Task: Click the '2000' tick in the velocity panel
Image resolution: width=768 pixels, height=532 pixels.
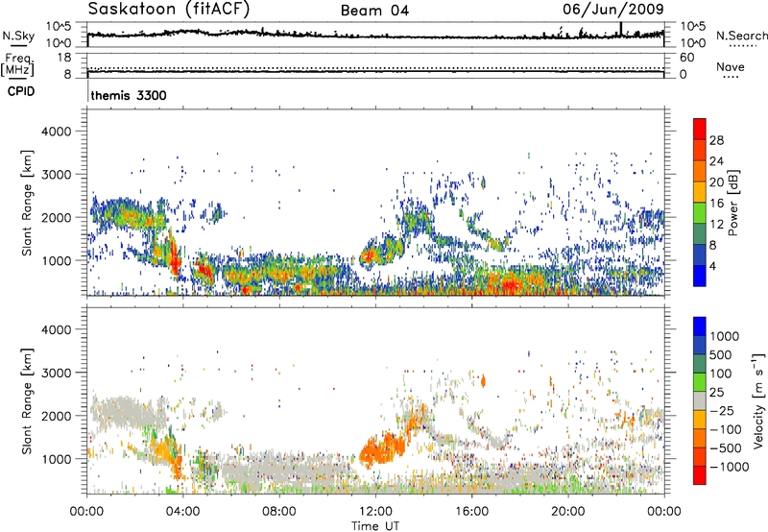Action: pos(56,416)
